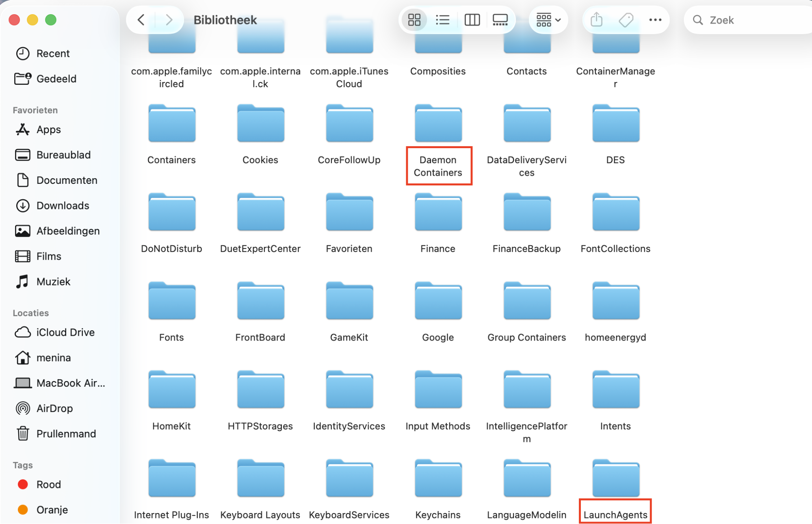Select AirDrop in the sidebar
This screenshot has width=812, height=524.
point(54,408)
